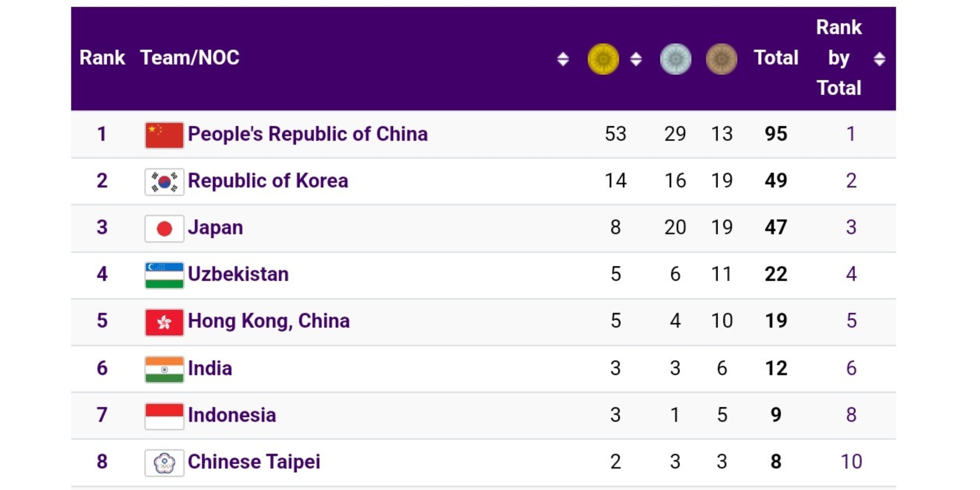Open the Republic of Korea team link
The image size is (980, 490).
point(268,181)
